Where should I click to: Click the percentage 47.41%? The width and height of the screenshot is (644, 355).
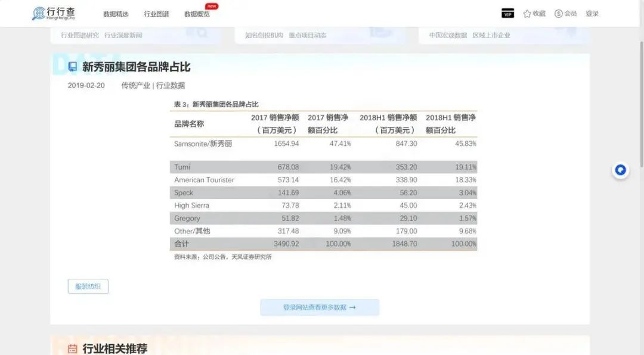tap(340, 144)
